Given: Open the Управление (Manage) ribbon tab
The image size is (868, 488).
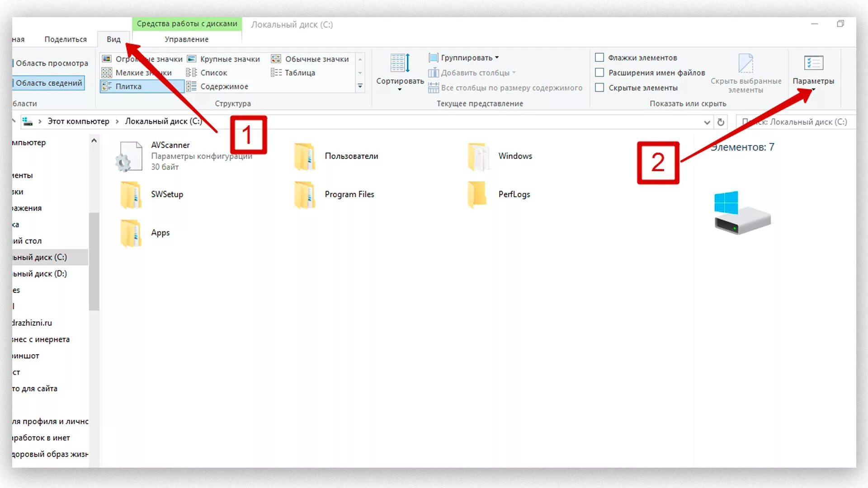Looking at the screenshot, I should pyautogui.click(x=186, y=39).
